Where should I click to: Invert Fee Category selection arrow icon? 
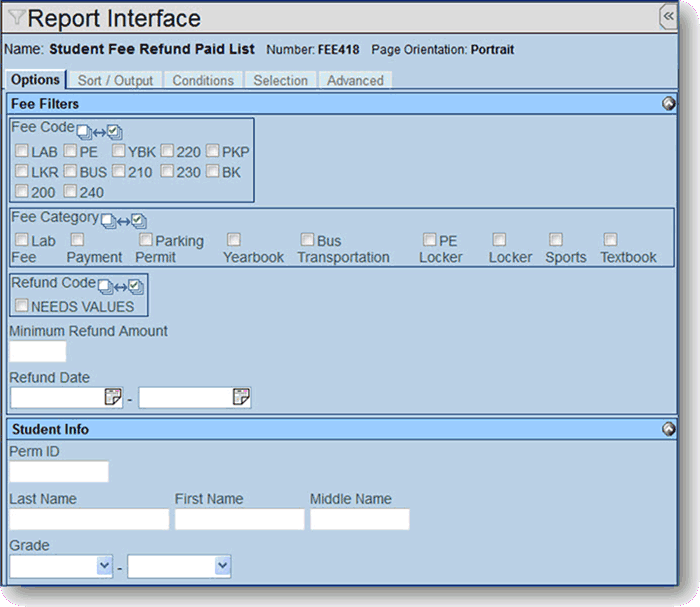pyautogui.click(x=123, y=222)
